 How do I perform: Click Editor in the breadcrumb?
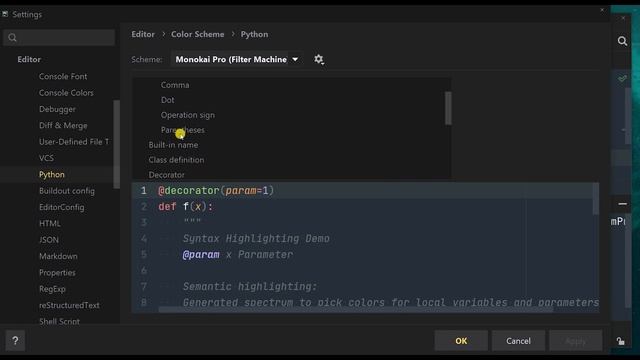[143, 34]
